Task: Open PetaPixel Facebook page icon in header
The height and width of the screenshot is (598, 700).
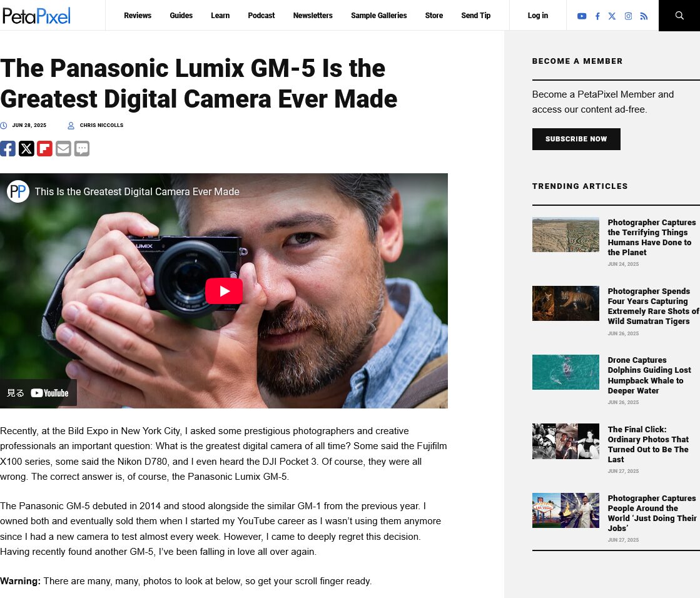Action: 597,16
